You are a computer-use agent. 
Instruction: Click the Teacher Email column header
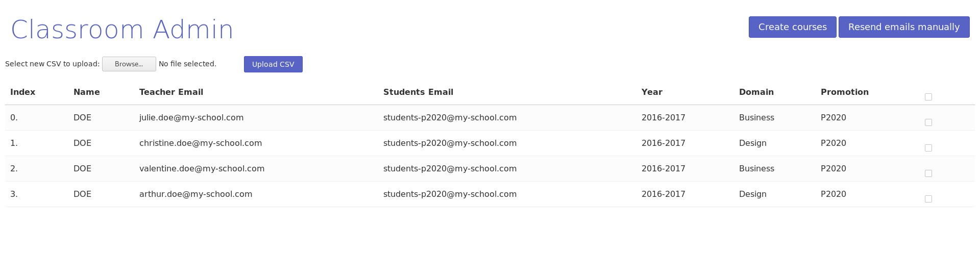pos(171,92)
